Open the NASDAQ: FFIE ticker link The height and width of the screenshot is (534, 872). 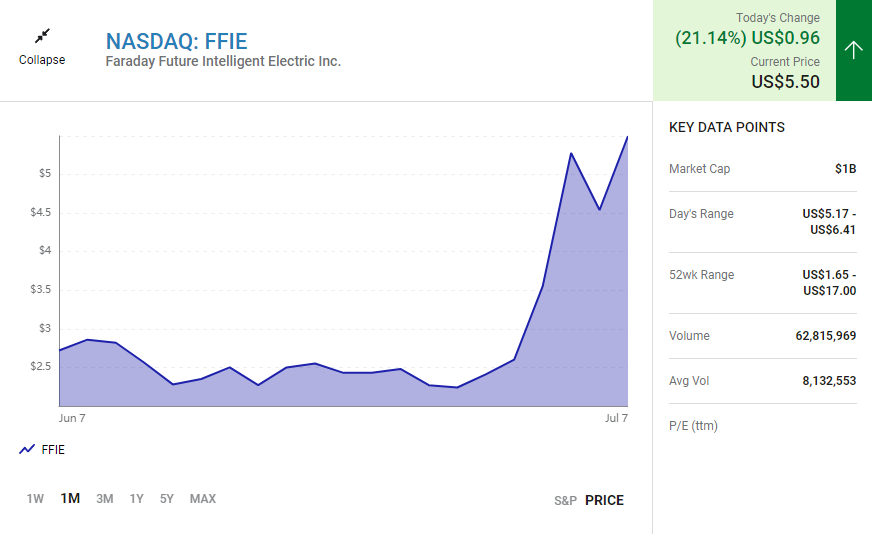(x=177, y=42)
